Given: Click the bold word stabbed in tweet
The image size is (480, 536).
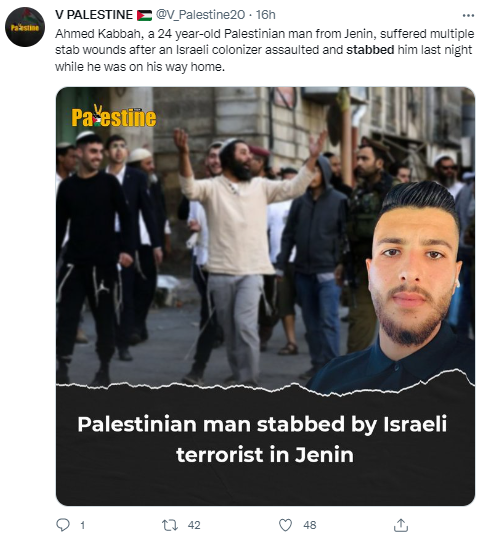Looking at the screenshot, I should [370, 50].
